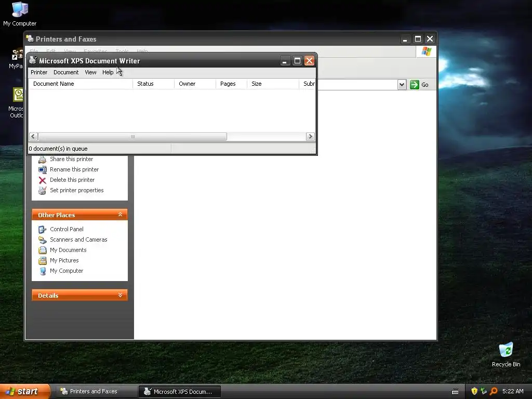Click My Computer icon in Other Places

point(43,271)
